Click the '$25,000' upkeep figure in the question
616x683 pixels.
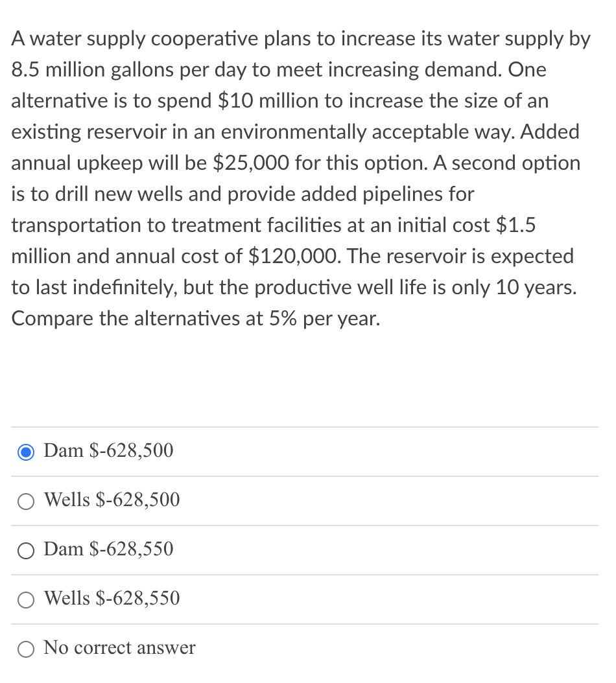[x=251, y=163]
